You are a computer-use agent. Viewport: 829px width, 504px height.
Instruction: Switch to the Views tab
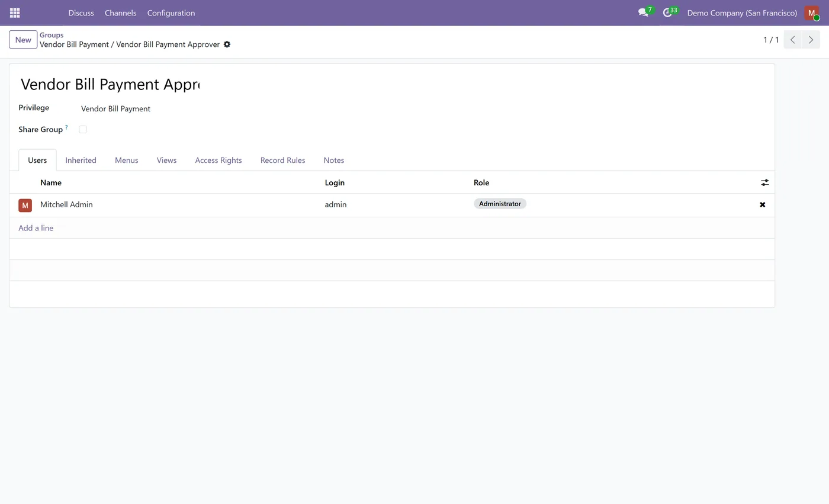pyautogui.click(x=166, y=160)
